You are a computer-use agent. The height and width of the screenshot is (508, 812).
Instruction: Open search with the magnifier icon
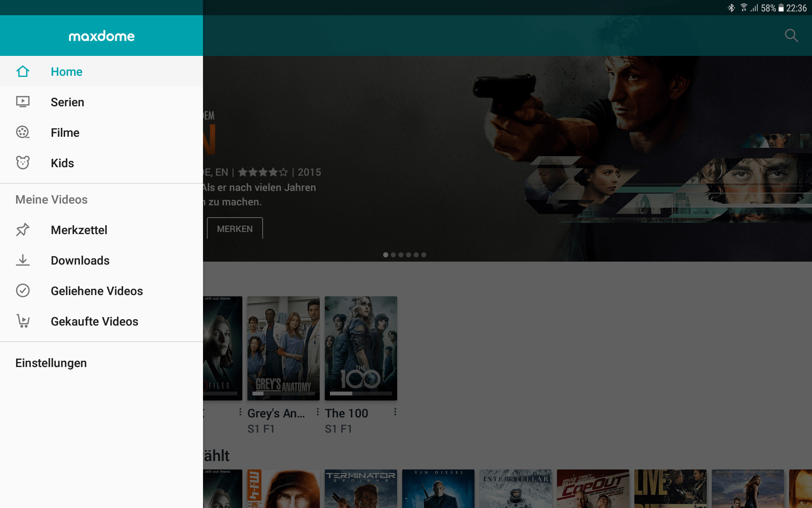pos(791,36)
